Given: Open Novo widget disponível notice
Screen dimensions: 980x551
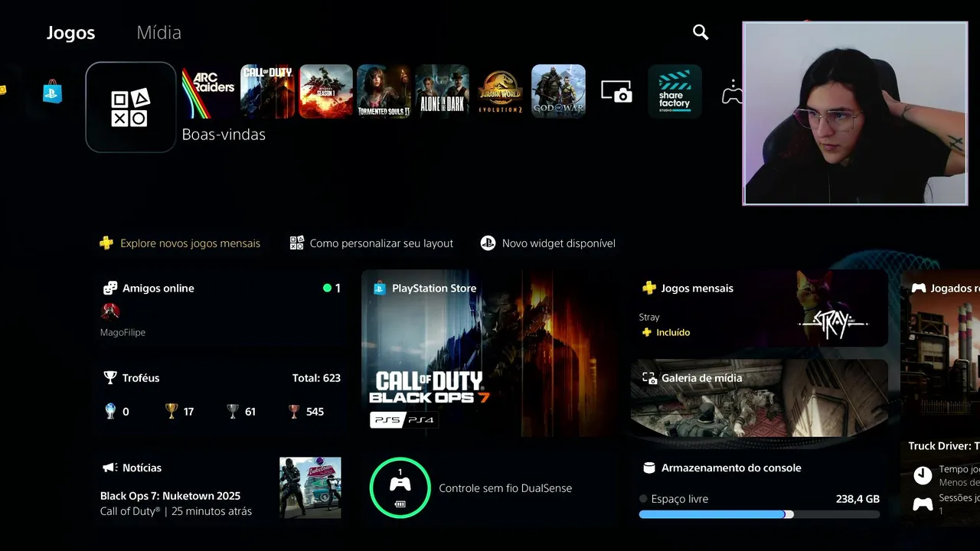Looking at the screenshot, I should pos(547,243).
